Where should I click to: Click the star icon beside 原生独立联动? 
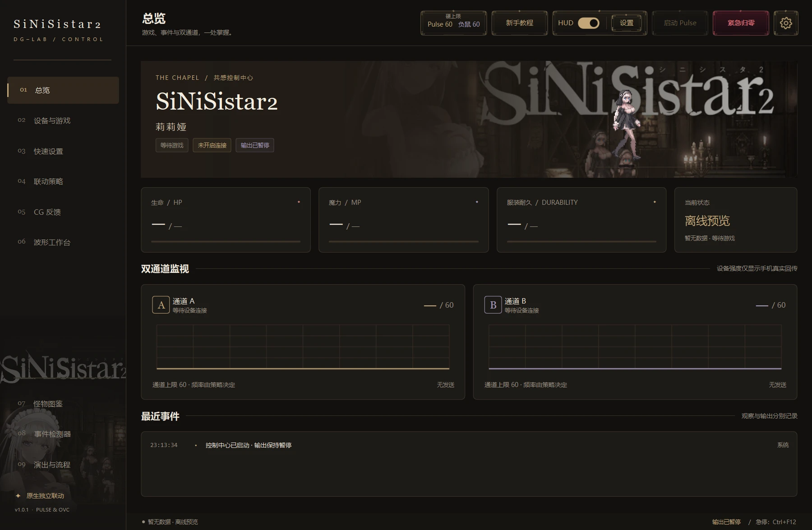click(x=18, y=496)
